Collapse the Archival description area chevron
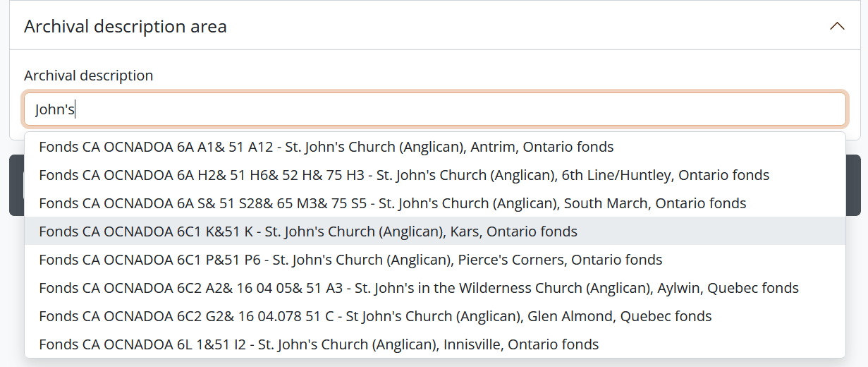The height and width of the screenshot is (367, 868). point(837,27)
